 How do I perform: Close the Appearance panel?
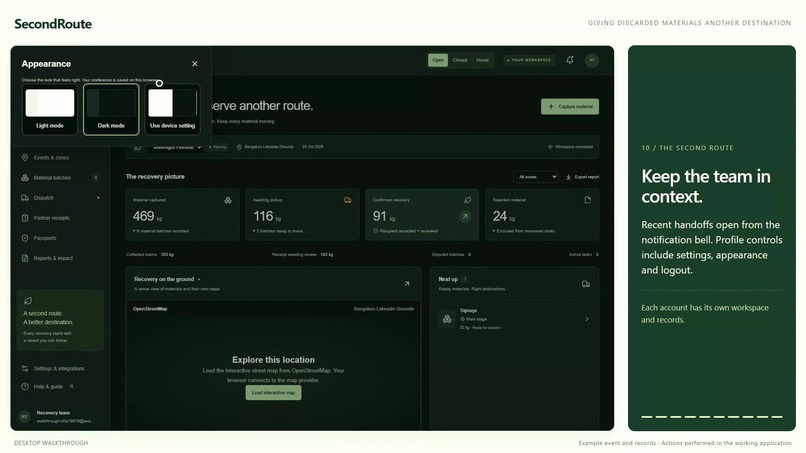click(x=194, y=64)
